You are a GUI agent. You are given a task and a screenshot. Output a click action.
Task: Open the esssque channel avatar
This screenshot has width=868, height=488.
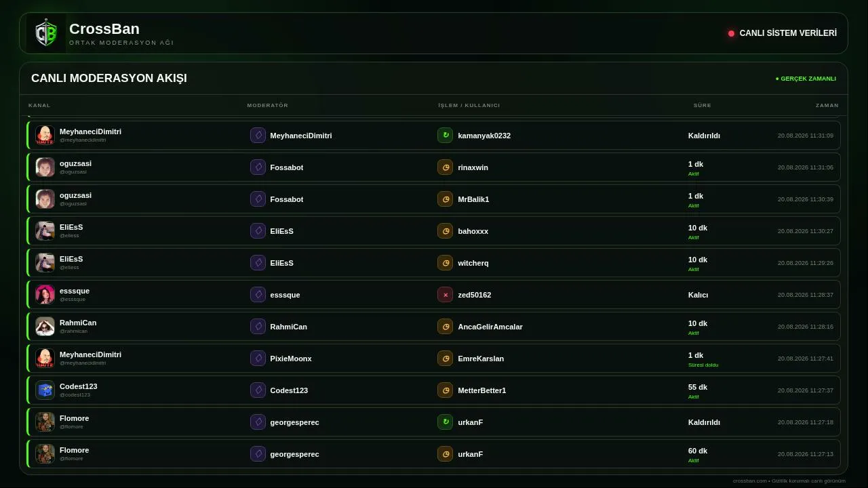click(45, 295)
